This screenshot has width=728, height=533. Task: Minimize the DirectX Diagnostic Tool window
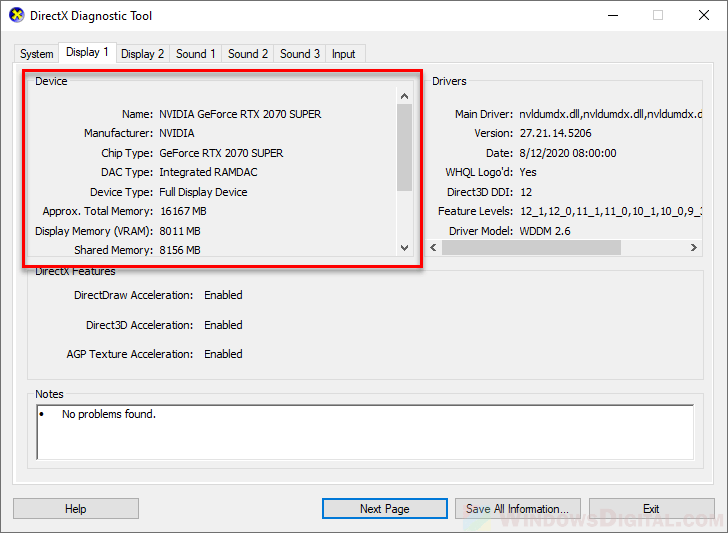pos(613,15)
